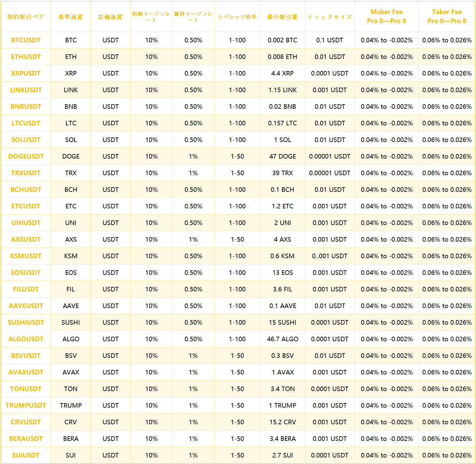
Task: Click the UNIUSDT pair name
Action: pyautogui.click(x=26, y=223)
